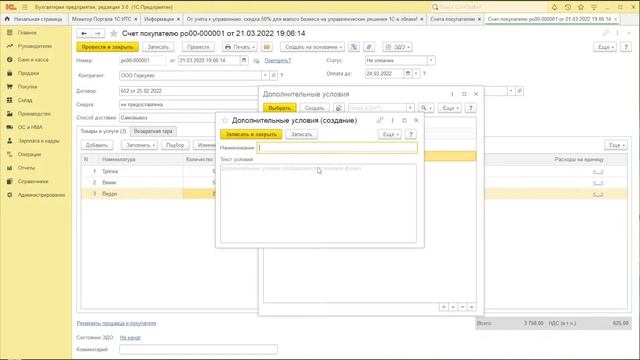Screen dimensions: 640x360
Task: Click the paperclip attachments icon
Action: 369,47
